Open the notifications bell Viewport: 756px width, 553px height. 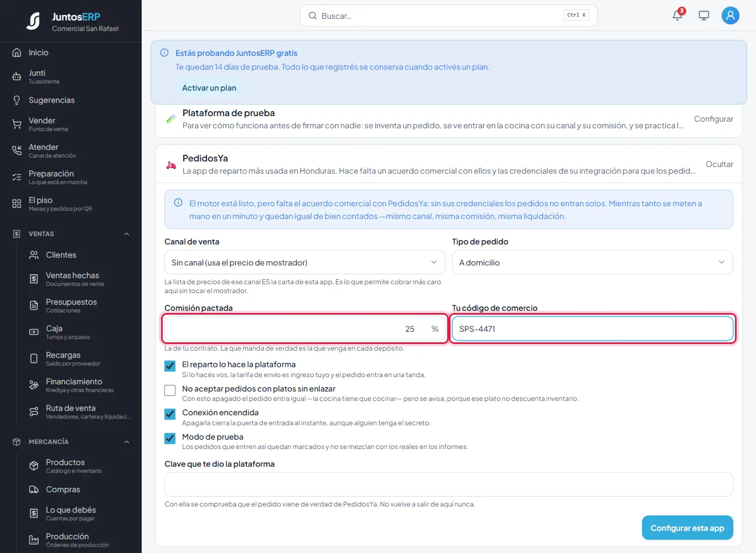coord(677,15)
